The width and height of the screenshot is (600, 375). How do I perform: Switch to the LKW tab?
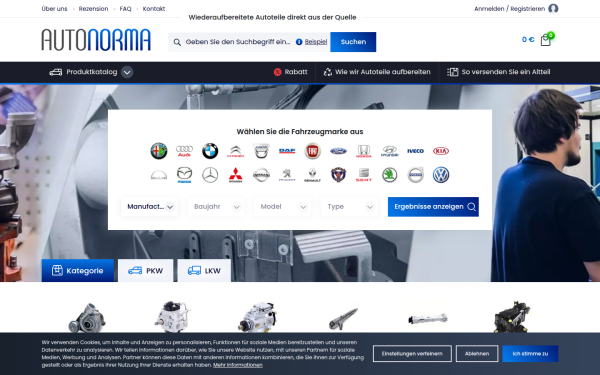pyautogui.click(x=204, y=271)
